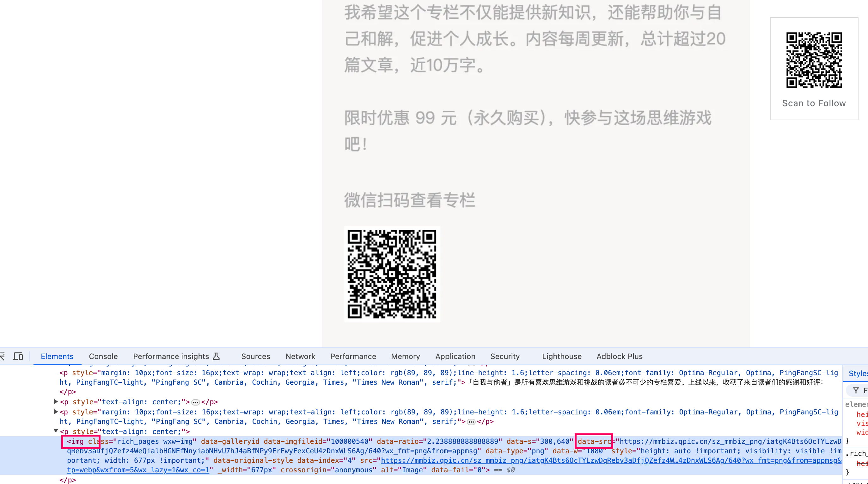Click ellipsis badge in collapsed margin paragraph

(471, 422)
